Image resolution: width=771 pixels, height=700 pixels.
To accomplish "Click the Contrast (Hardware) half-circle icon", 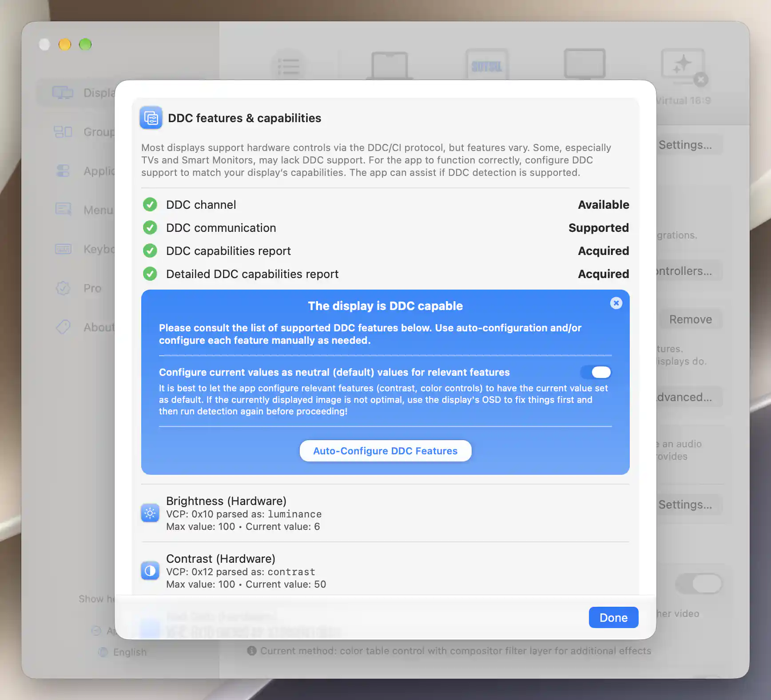I will coord(150,571).
